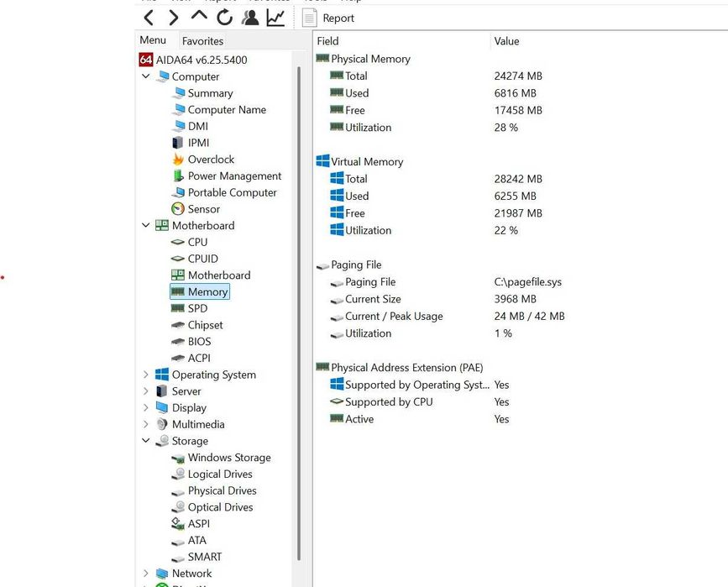Screen dimensions: 728x587
Task: Click the Portable Computer laptop icon
Action: tap(178, 192)
